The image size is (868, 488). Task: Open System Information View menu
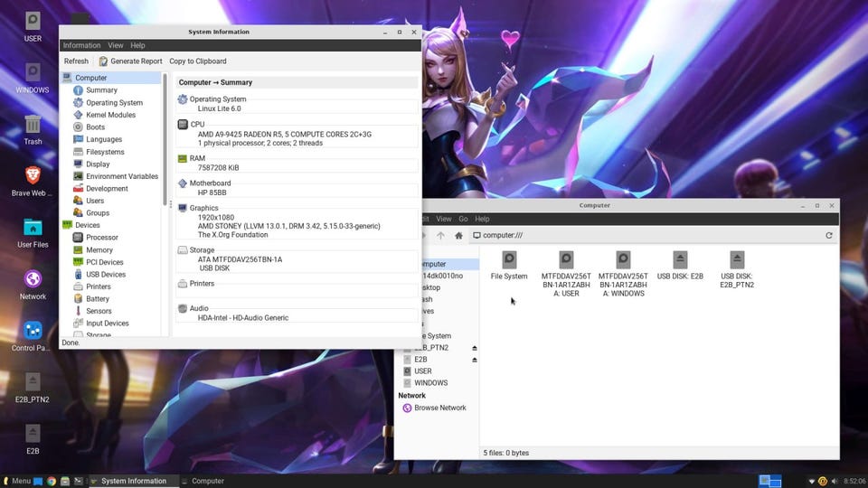[115, 45]
